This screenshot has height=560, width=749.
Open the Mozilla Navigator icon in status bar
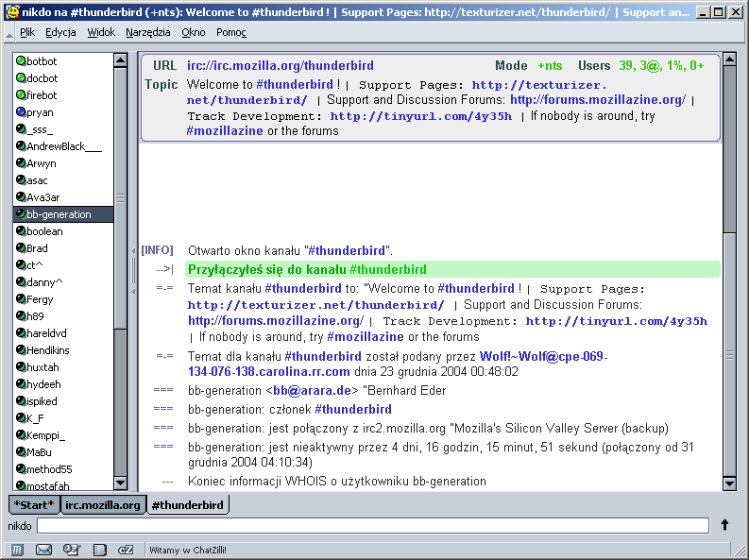tap(17, 550)
